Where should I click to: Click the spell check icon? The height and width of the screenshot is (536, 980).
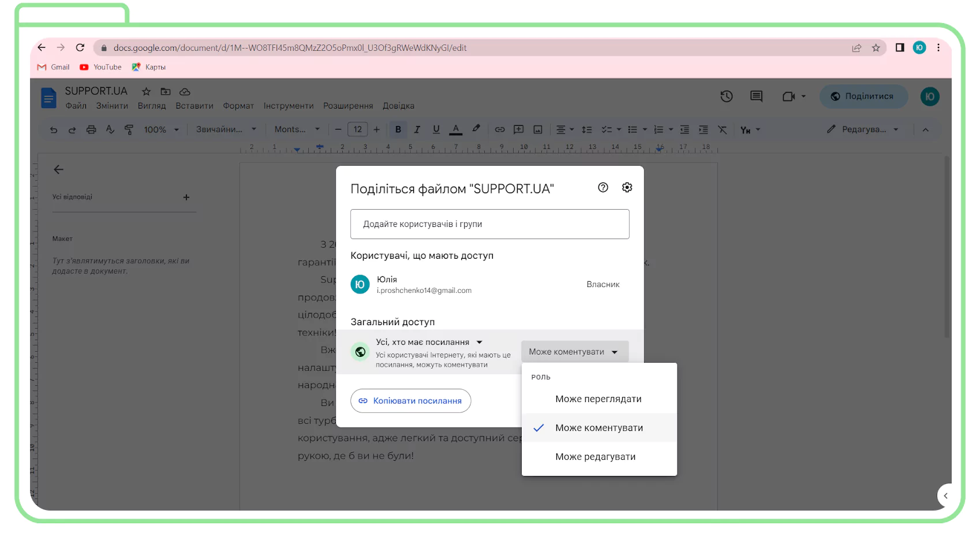(110, 129)
